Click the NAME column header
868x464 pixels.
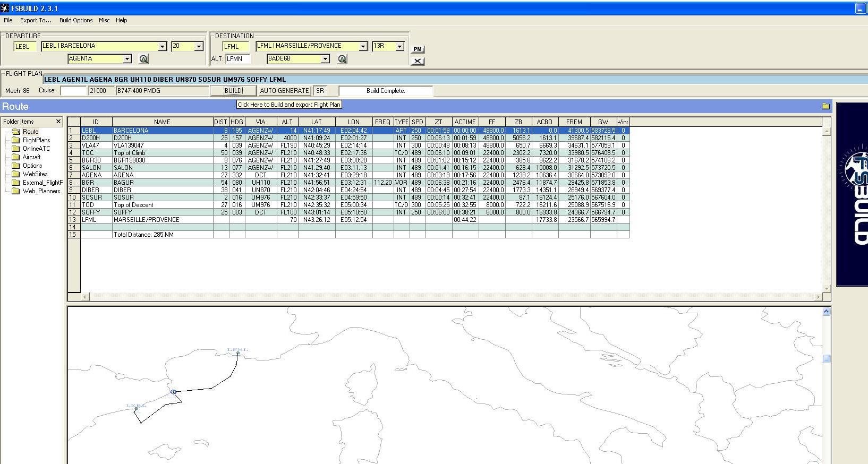tap(163, 122)
